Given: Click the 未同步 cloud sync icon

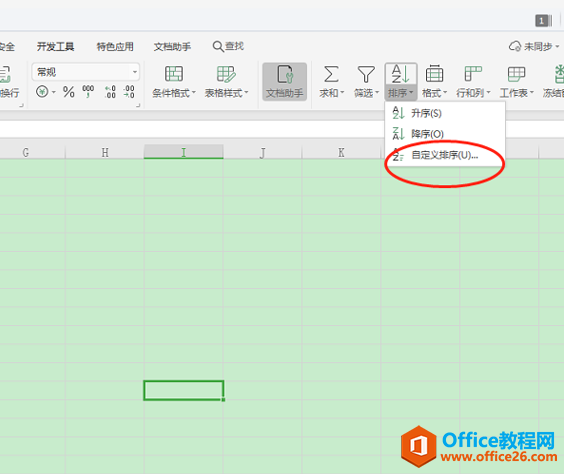Looking at the screenshot, I should 515,46.
